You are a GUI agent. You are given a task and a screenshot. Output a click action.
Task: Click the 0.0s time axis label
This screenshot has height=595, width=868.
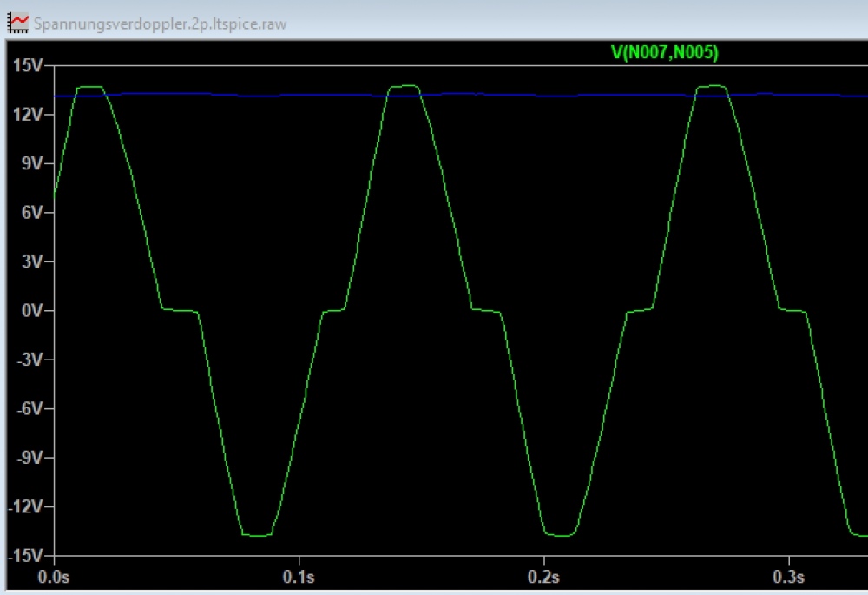coord(54,577)
